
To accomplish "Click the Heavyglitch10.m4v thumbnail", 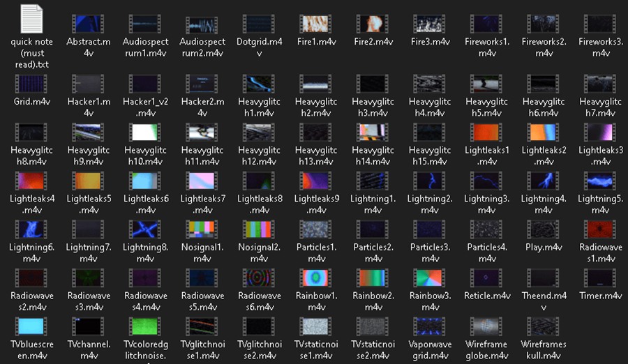I will [145, 132].
